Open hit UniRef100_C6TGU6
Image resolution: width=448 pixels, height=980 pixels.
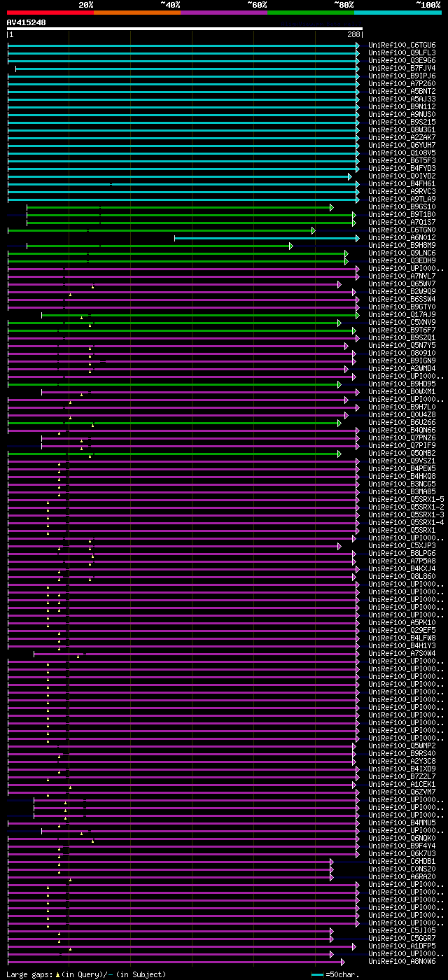coord(402,45)
